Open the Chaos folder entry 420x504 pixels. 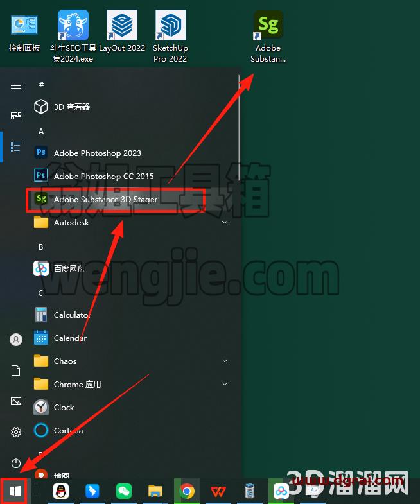132,361
